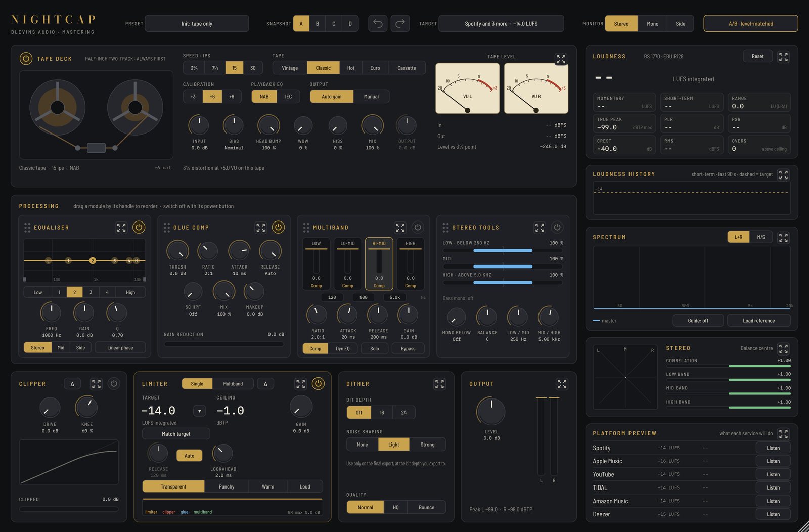This screenshot has height=532, width=809.
Task: Expand the Loudness History panel
Action: (783, 175)
